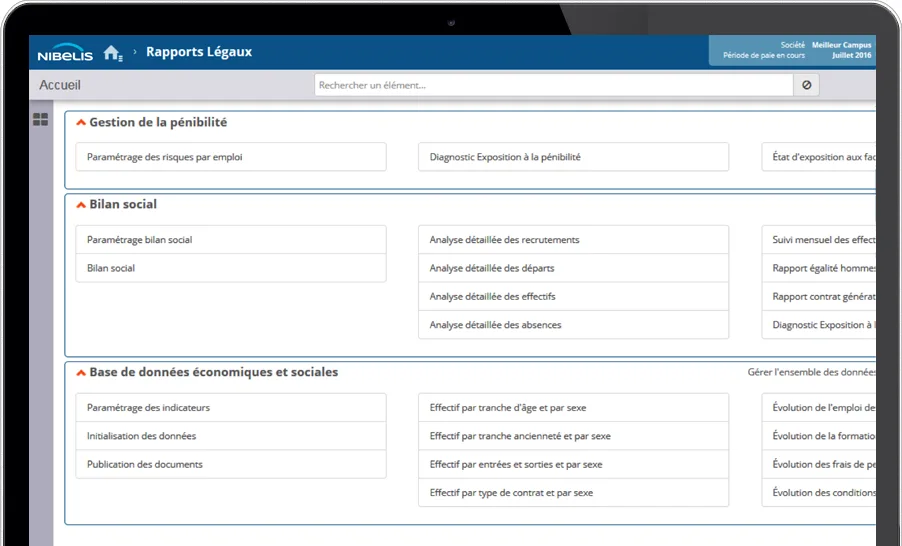Open Analyse détaillée des départs

click(574, 268)
